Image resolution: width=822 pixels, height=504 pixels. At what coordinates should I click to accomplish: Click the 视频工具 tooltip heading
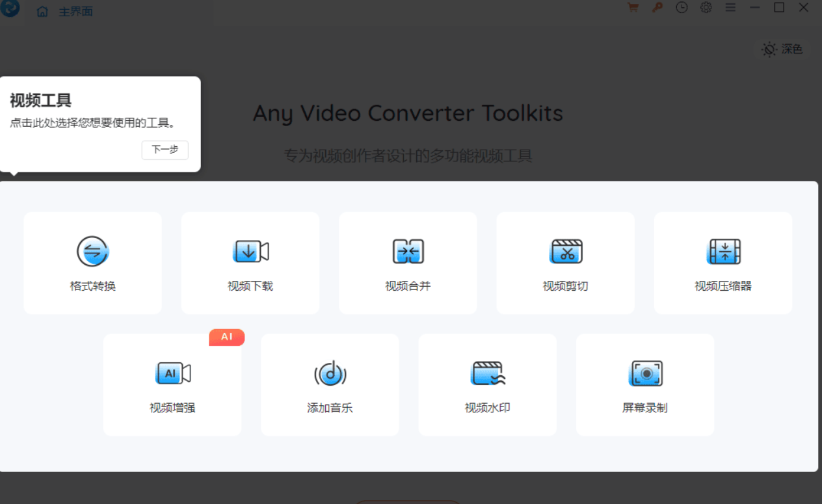click(40, 100)
